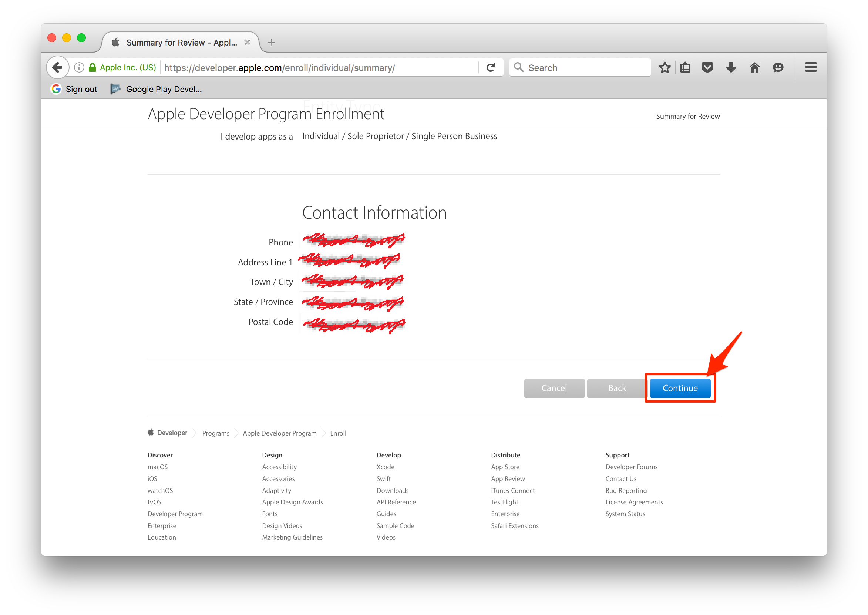Bookmark this page with star icon

pos(665,68)
